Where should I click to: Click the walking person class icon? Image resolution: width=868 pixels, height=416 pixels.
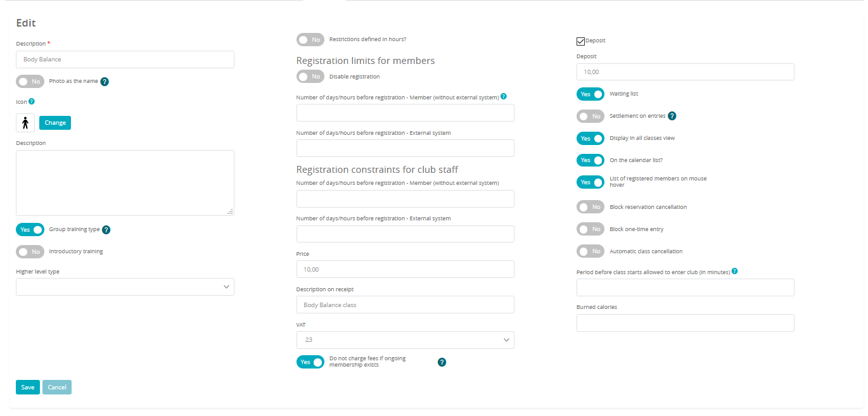pyautogui.click(x=25, y=123)
